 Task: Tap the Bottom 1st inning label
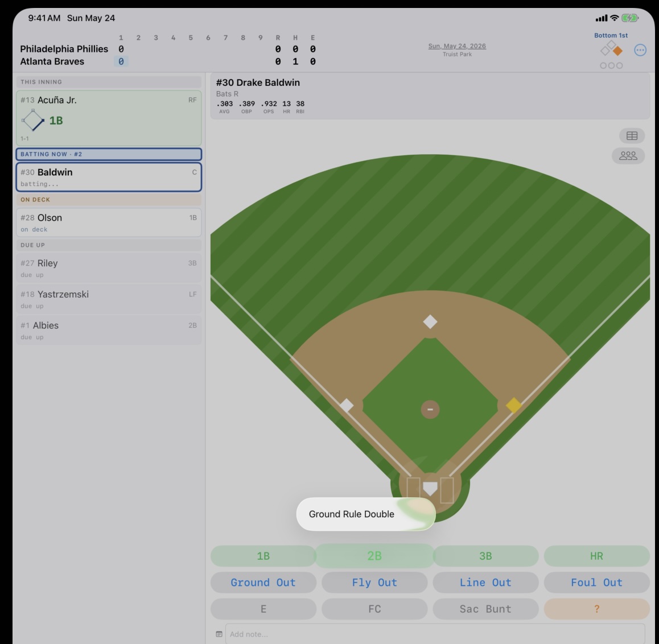pyautogui.click(x=611, y=35)
